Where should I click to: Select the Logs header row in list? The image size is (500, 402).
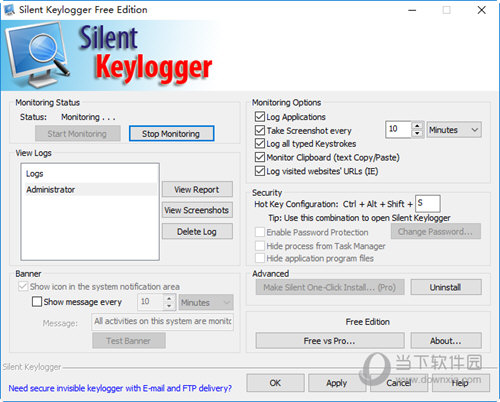[90, 174]
